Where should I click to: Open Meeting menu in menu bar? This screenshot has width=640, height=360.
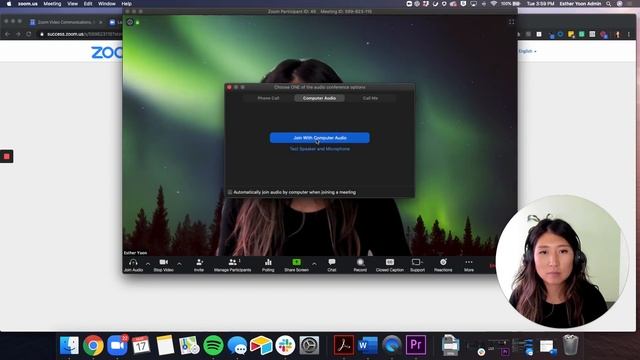pos(52,4)
